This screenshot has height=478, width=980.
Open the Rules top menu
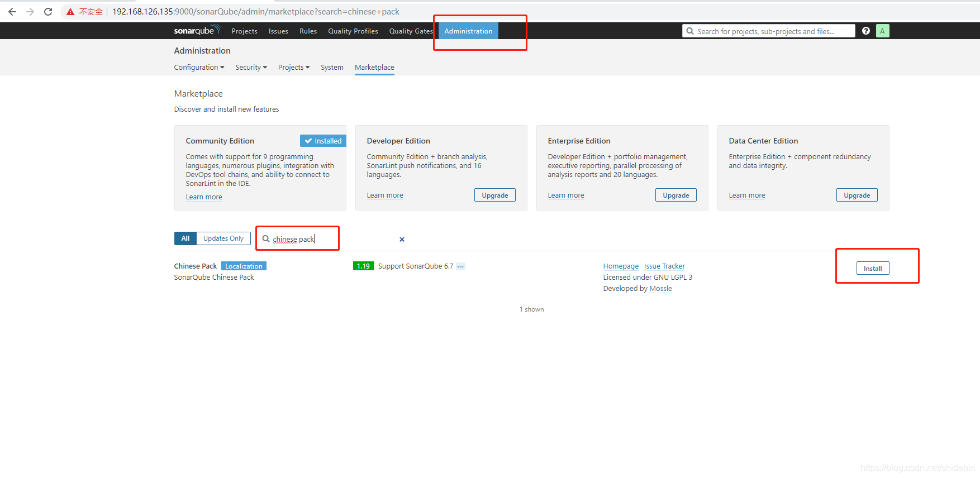308,31
